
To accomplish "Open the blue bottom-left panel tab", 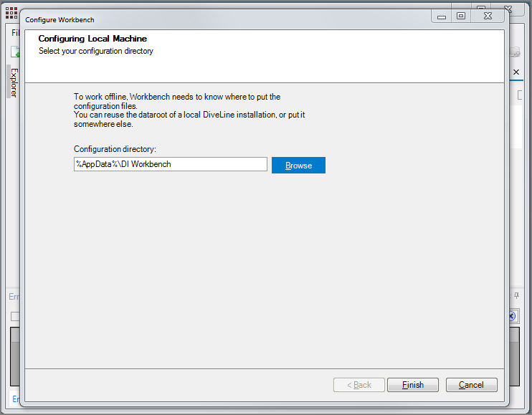I will 15,399.
